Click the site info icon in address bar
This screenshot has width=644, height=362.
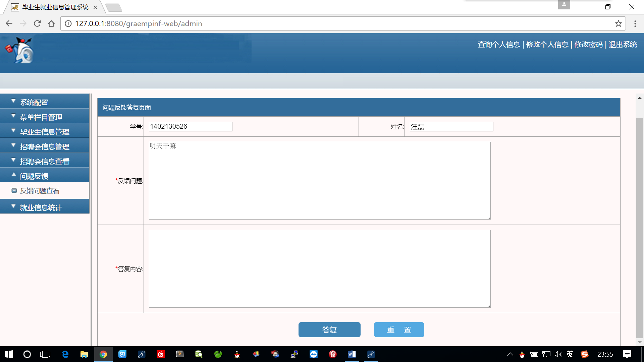pos(68,23)
